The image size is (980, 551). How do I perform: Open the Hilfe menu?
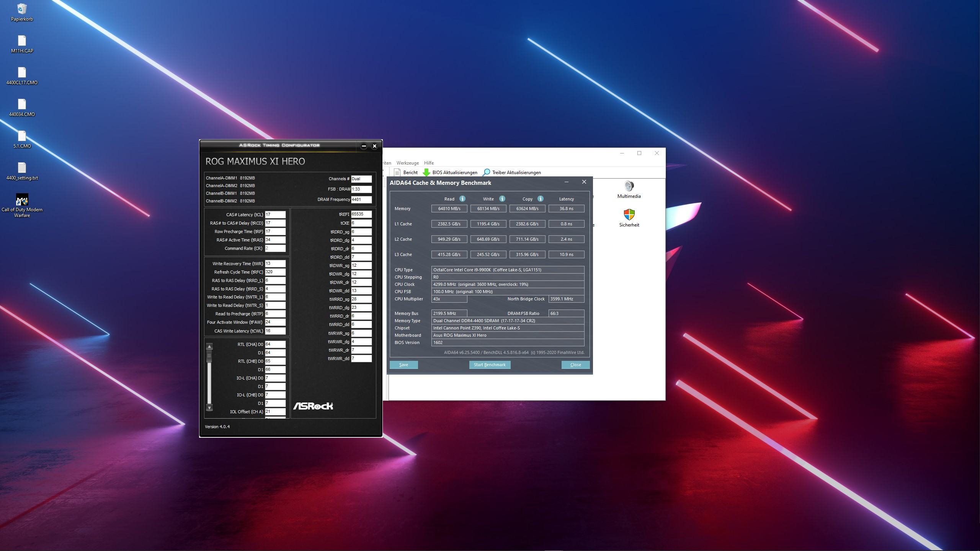tap(429, 163)
